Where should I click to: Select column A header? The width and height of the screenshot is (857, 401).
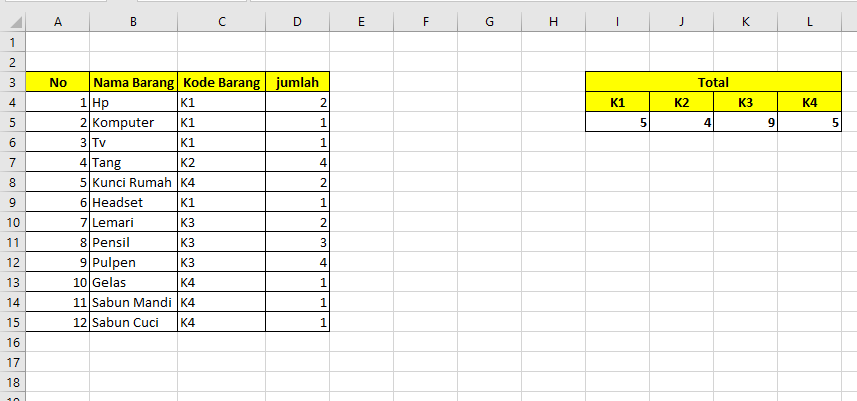pyautogui.click(x=57, y=20)
